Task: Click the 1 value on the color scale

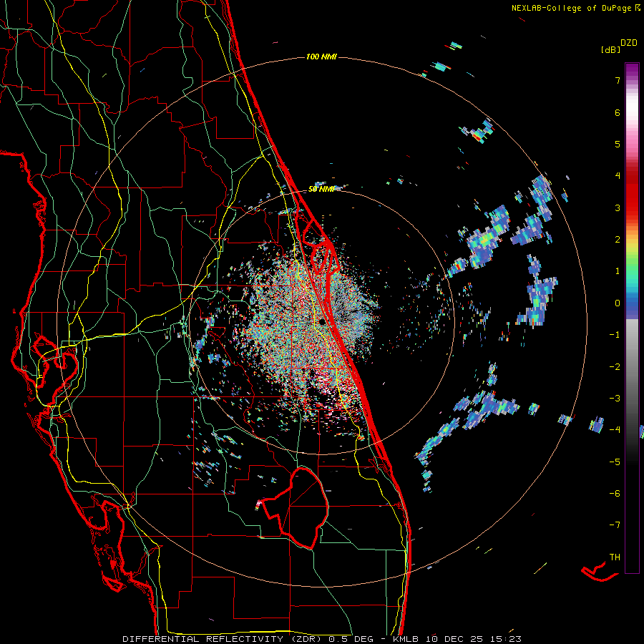Action: pos(618,271)
